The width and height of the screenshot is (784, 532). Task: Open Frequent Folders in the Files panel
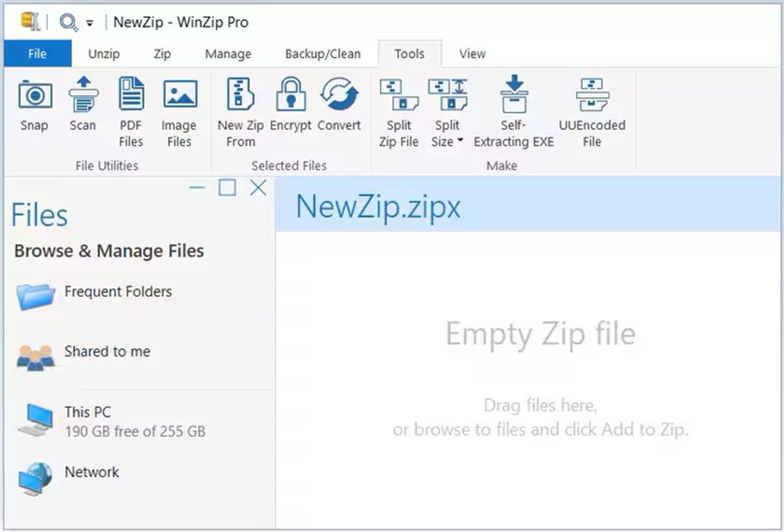pyautogui.click(x=118, y=292)
